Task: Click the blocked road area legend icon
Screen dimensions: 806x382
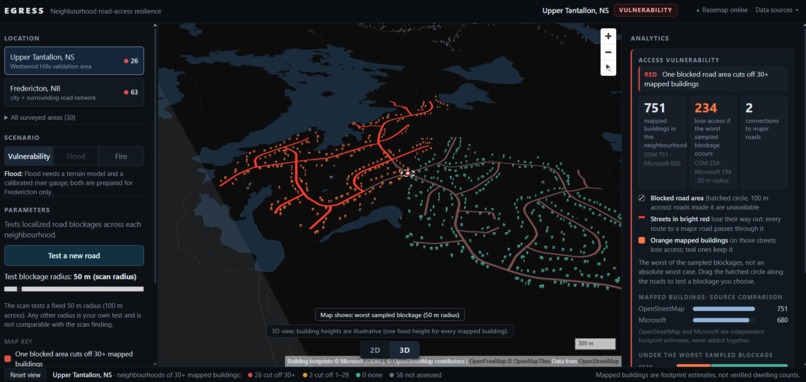Action: coord(642,198)
